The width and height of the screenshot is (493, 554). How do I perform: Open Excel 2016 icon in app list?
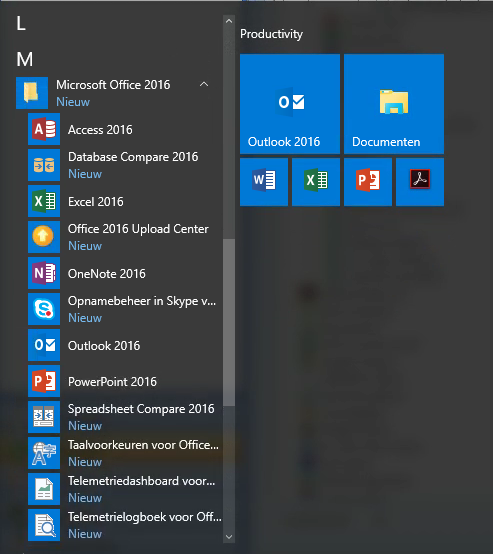pyautogui.click(x=44, y=201)
